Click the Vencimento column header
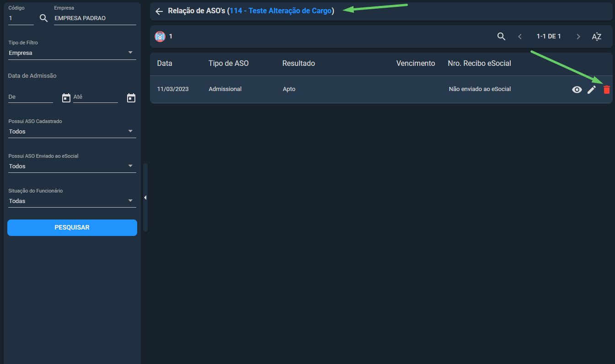This screenshot has height=364, width=615. point(416,64)
